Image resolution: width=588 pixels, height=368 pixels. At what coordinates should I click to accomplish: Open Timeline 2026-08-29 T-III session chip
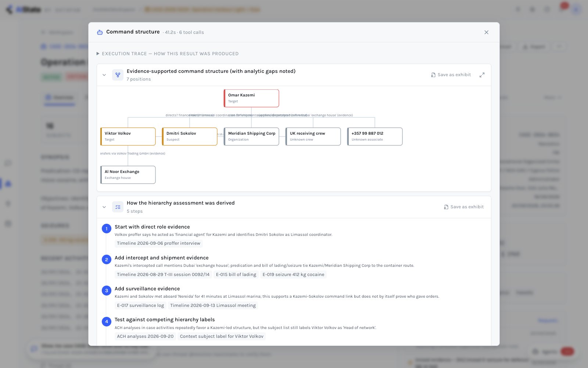(163, 275)
